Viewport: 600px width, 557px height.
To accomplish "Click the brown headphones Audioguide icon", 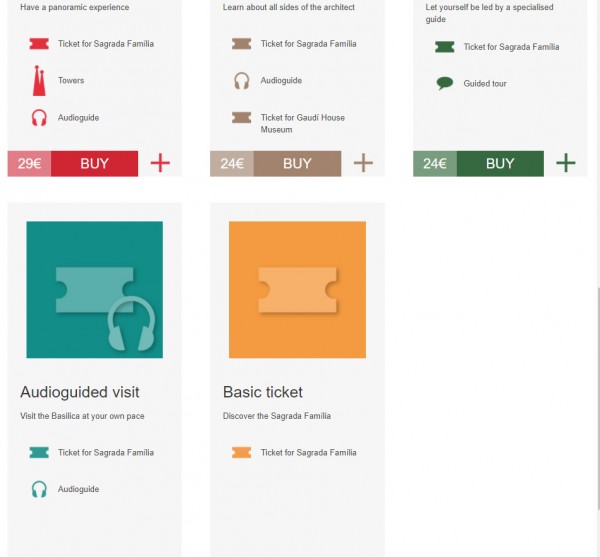I will [241, 81].
